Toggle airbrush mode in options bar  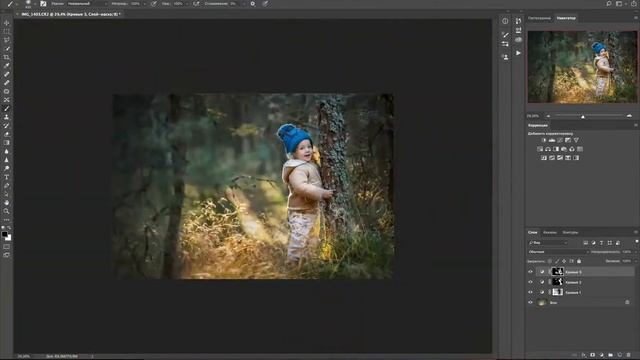point(196,4)
